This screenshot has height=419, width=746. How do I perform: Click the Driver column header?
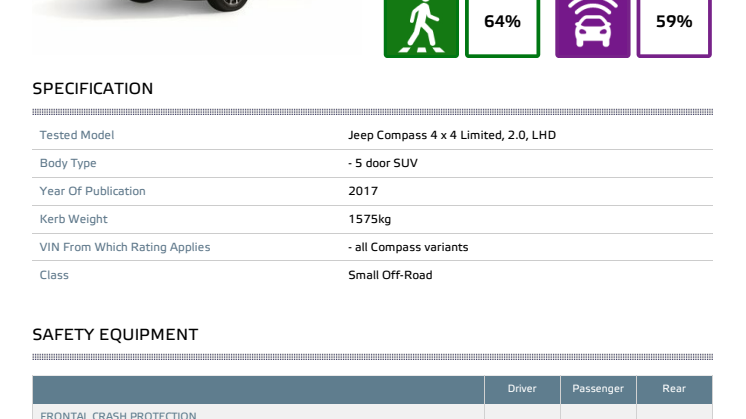(522, 389)
